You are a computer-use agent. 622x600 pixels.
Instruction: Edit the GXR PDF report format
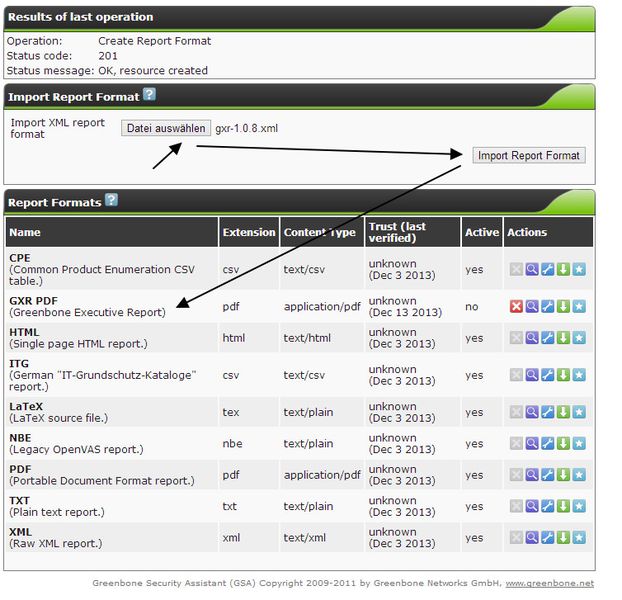(x=547, y=306)
